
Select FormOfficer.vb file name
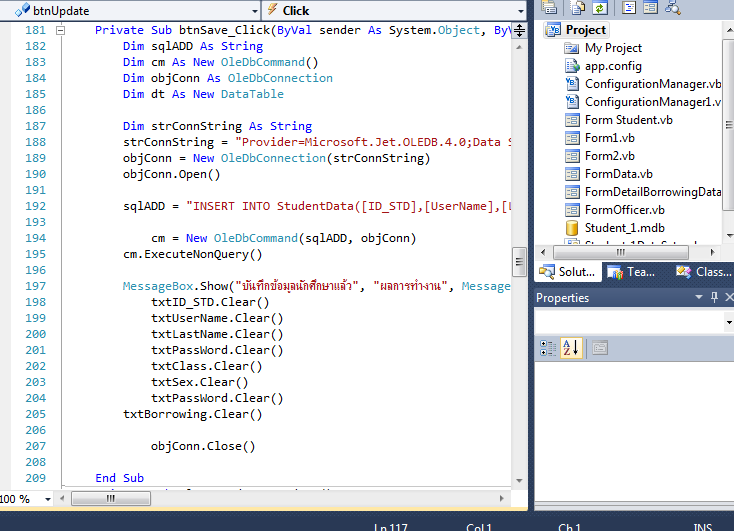click(625, 210)
